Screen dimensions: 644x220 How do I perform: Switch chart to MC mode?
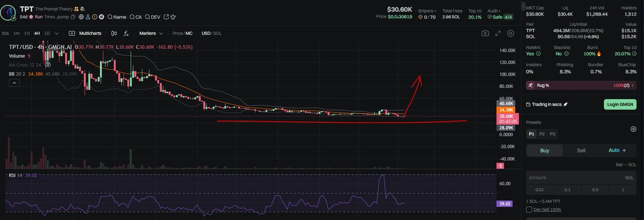click(189, 33)
